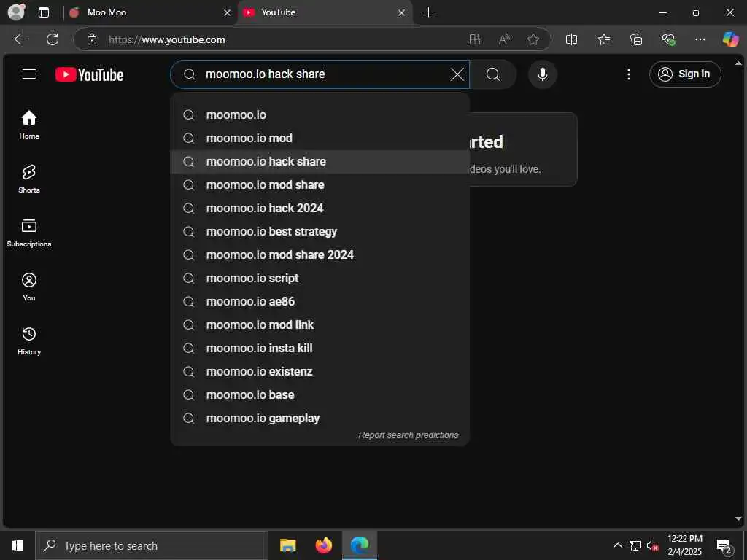Image resolution: width=747 pixels, height=560 pixels.
Task: Select suggestion 'moomoo.io'
Action: [x=320, y=114]
